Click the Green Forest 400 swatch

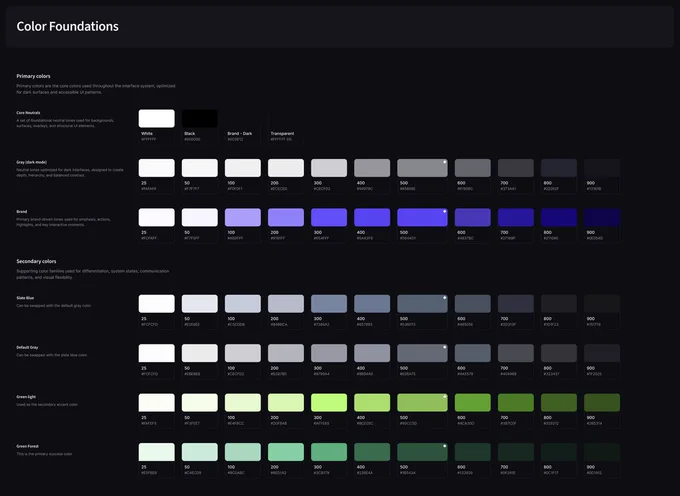click(x=372, y=452)
